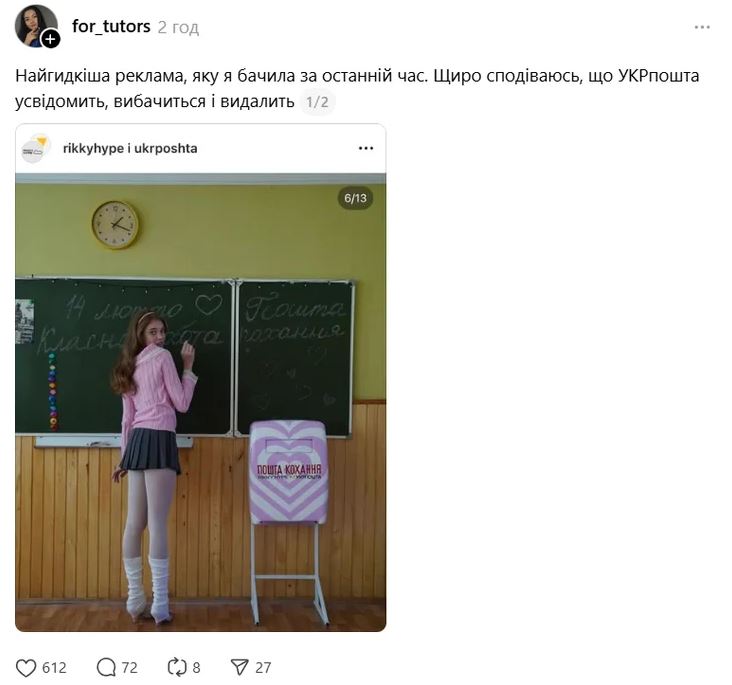Click the ukrposhta avatar in embedded post

point(35,148)
